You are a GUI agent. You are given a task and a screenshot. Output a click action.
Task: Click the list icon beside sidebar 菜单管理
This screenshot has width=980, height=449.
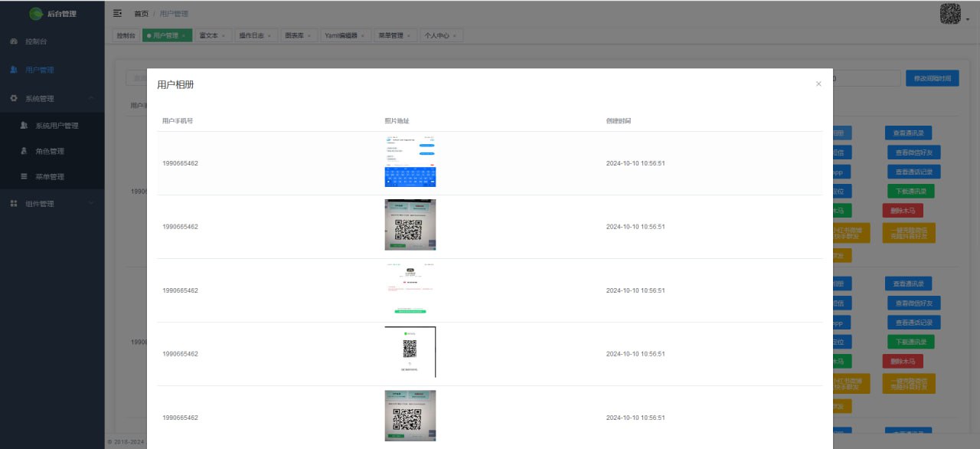pos(24,176)
